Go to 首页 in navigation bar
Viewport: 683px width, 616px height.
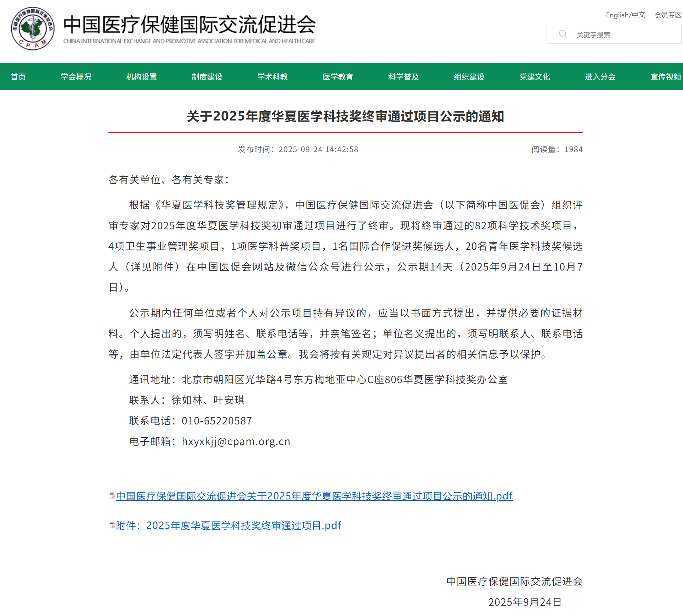[x=18, y=77]
